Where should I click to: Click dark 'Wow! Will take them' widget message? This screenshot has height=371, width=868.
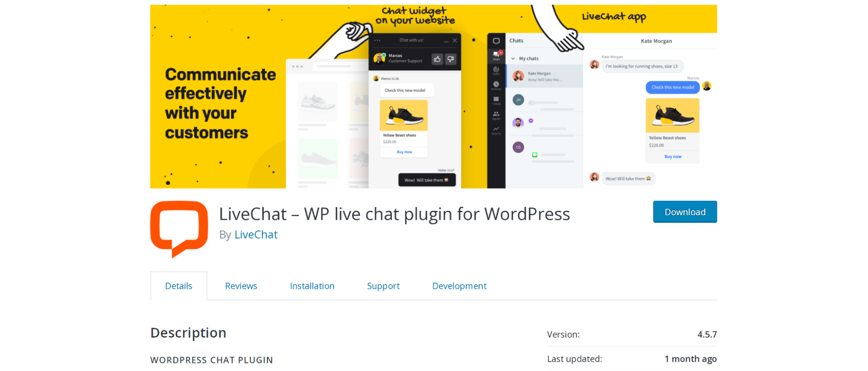tap(427, 180)
